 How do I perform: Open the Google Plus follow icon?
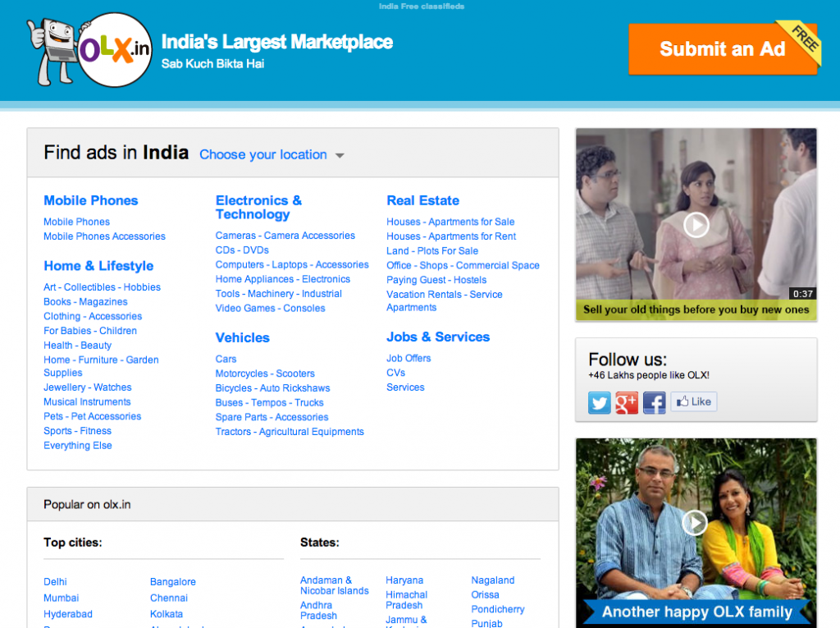(626, 402)
